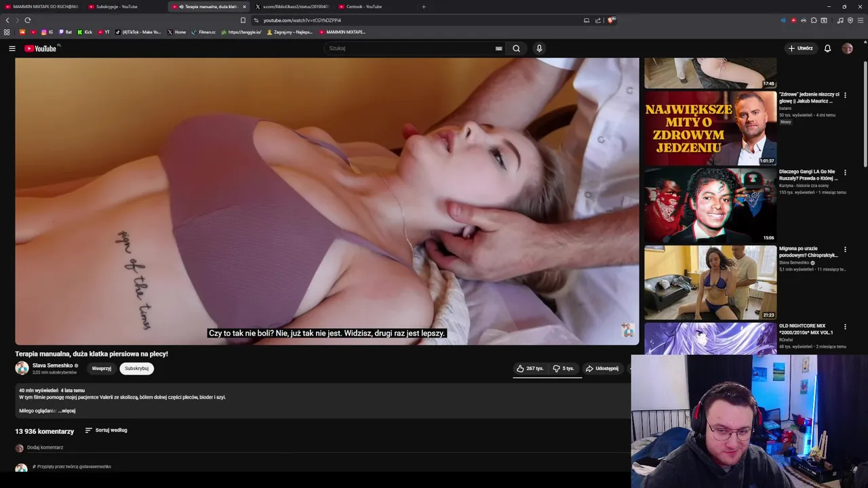
Task: Click the Wesprzyj button
Action: click(102, 369)
